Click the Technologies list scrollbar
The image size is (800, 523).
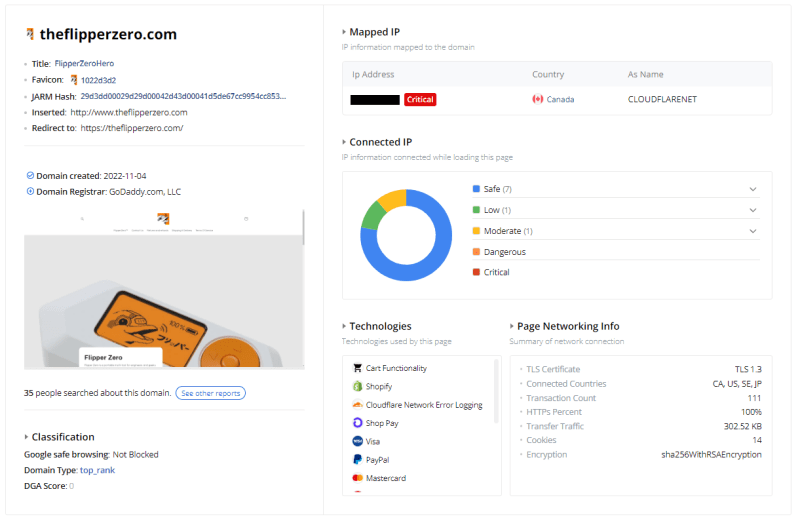tap(496, 391)
